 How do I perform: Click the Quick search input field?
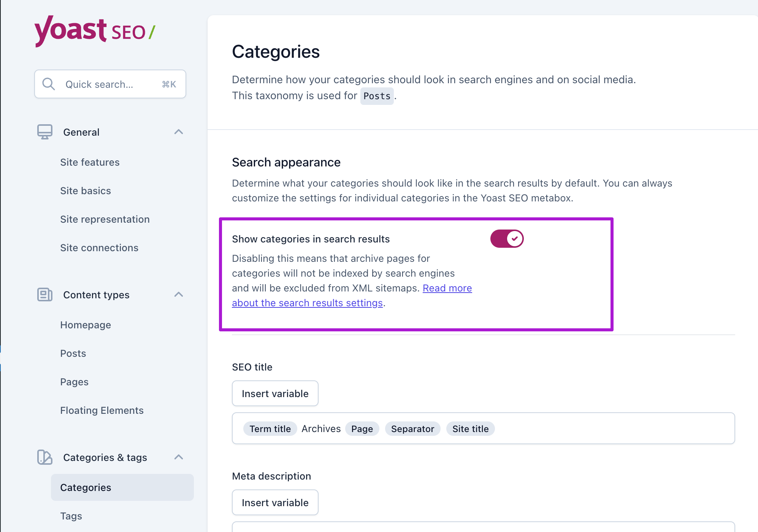(x=110, y=84)
